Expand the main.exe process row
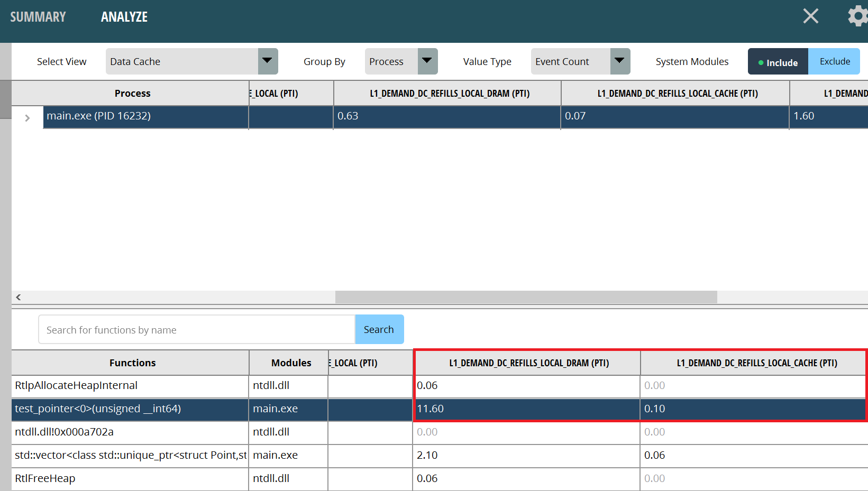Image resolution: width=868 pixels, height=491 pixels. pyautogui.click(x=28, y=118)
